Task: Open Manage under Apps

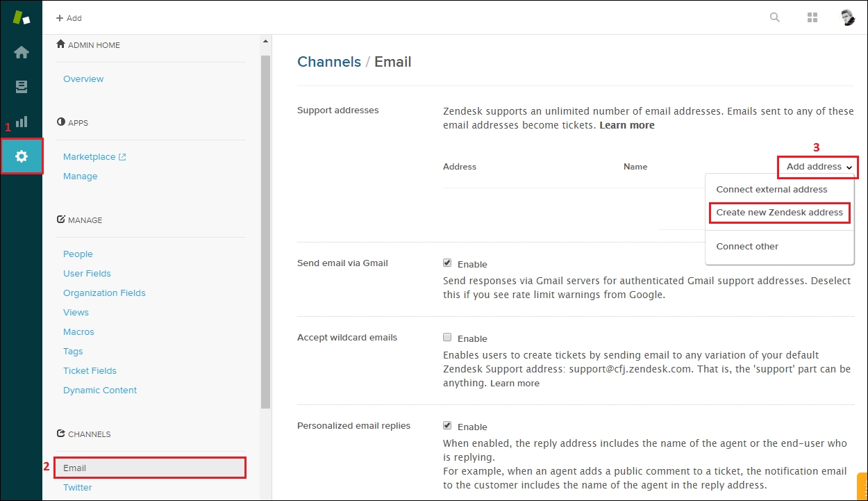Action: (x=81, y=176)
